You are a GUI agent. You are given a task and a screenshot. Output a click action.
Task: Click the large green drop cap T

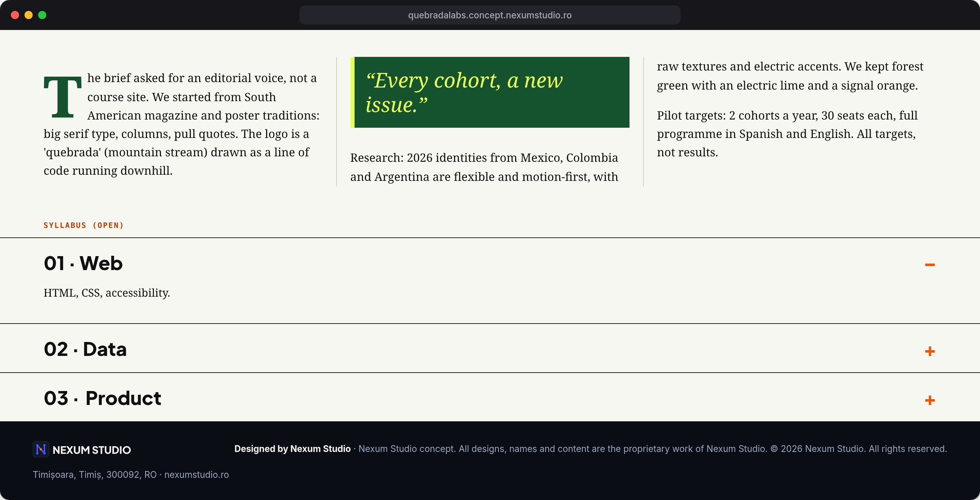click(x=63, y=97)
